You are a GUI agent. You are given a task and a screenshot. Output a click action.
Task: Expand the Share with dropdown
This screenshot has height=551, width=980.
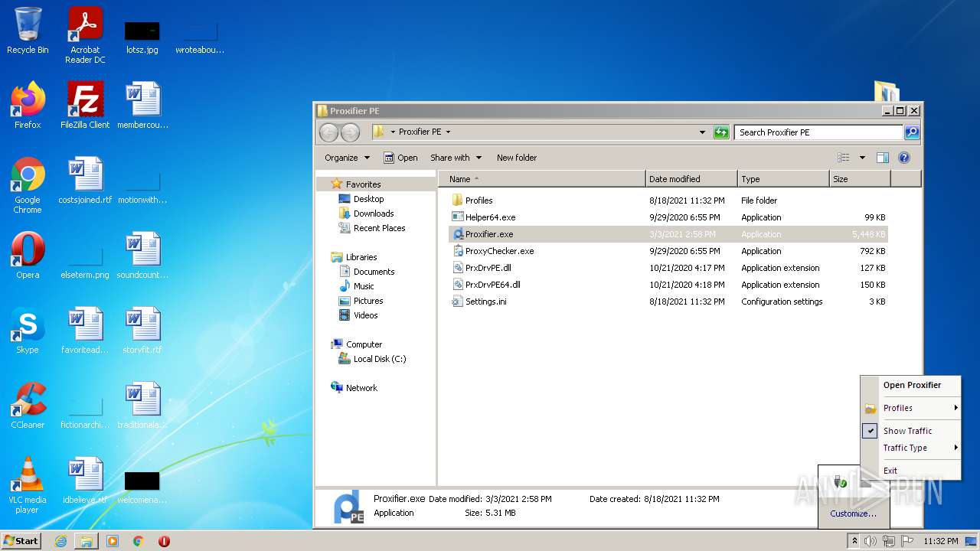click(x=456, y=158)
